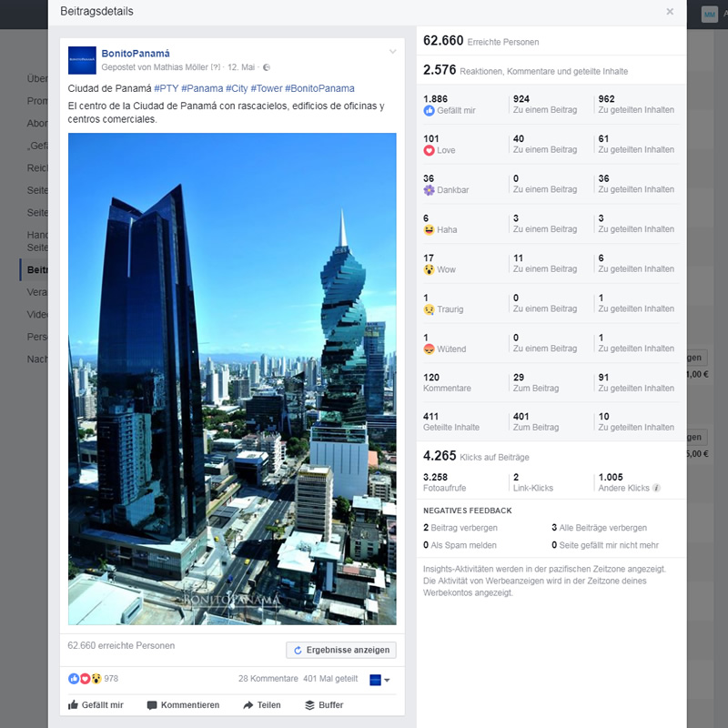Close the Beitragsdetails dialog
The height and width of the screenshot is (728, 728).
coord(670,12)
